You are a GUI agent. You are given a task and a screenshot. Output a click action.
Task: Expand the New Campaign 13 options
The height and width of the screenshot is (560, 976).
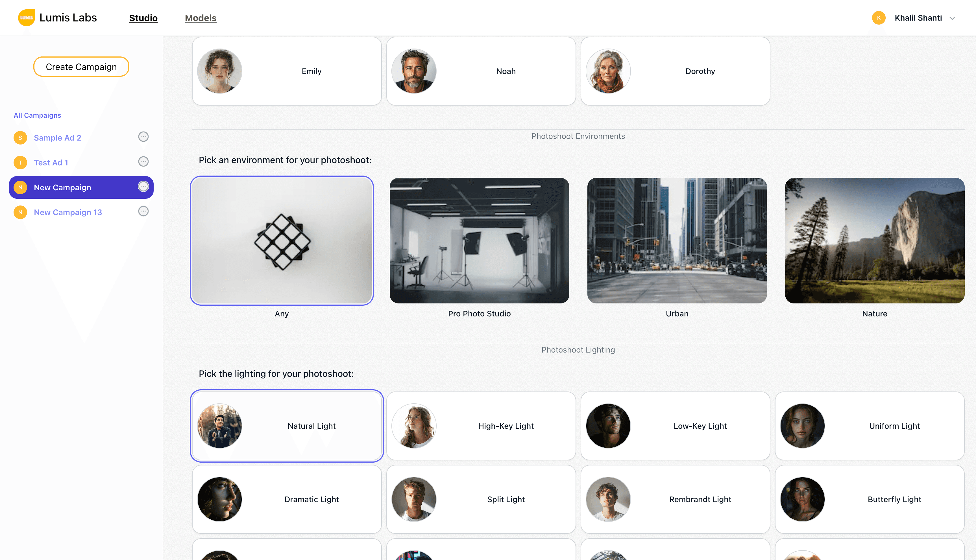[143, 212]
